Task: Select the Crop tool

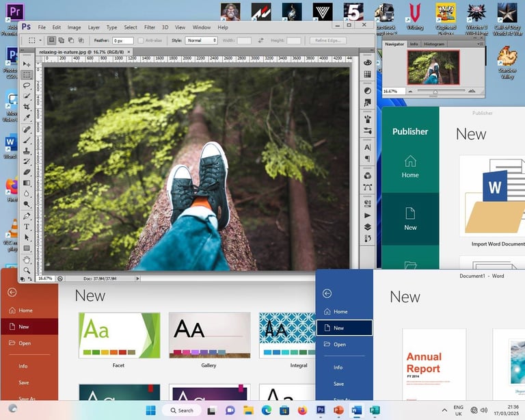Action: click(27, 107)
